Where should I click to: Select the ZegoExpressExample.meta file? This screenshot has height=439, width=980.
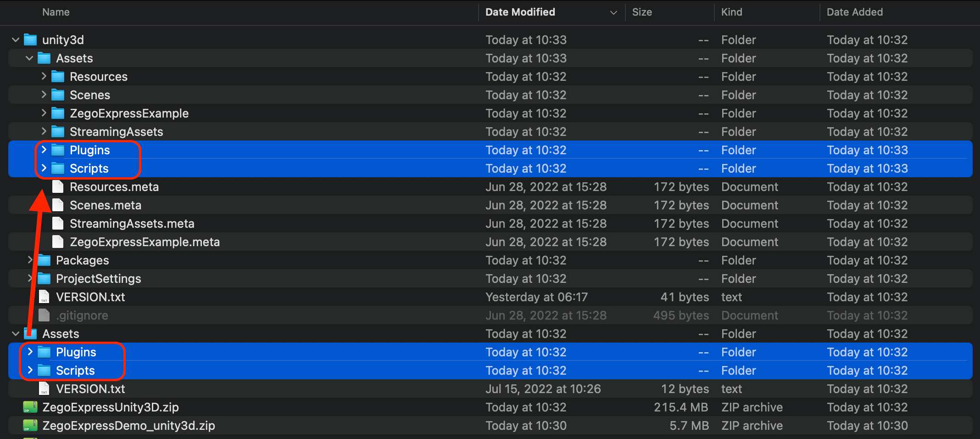(145, 242)
